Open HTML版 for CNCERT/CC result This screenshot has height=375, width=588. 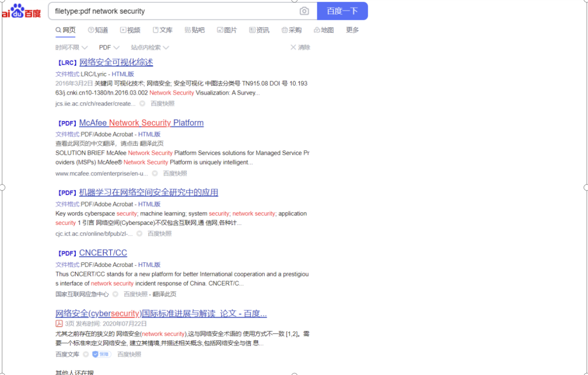click(149, 265)
